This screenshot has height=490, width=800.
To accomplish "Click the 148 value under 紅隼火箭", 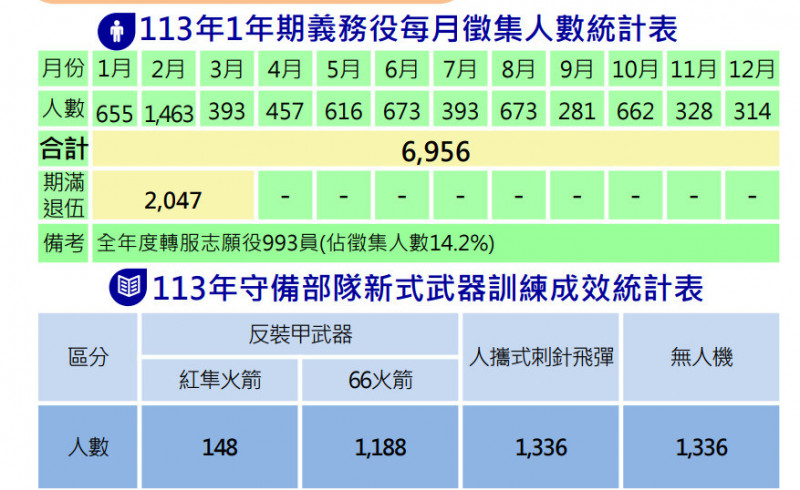I will pos(221,447).
